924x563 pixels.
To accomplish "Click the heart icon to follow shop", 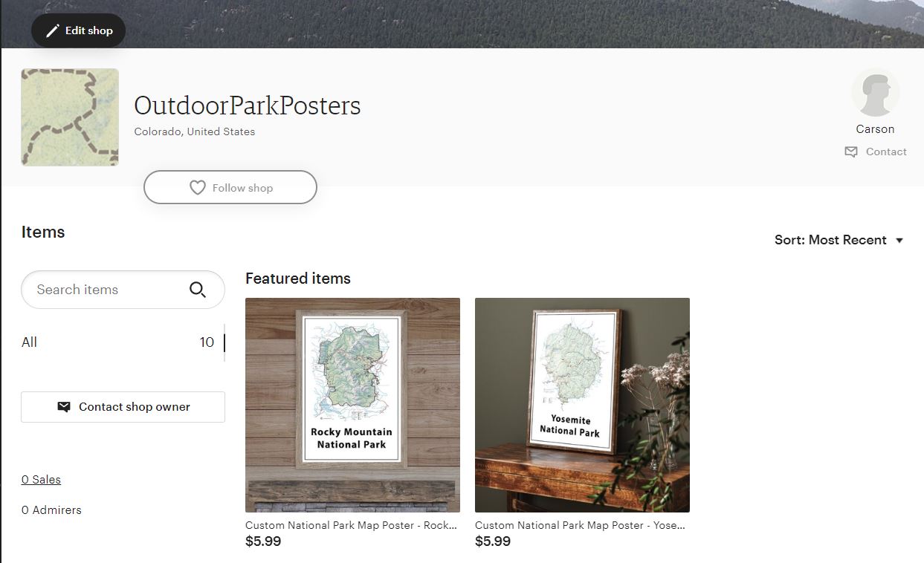I will click(197, 188).
